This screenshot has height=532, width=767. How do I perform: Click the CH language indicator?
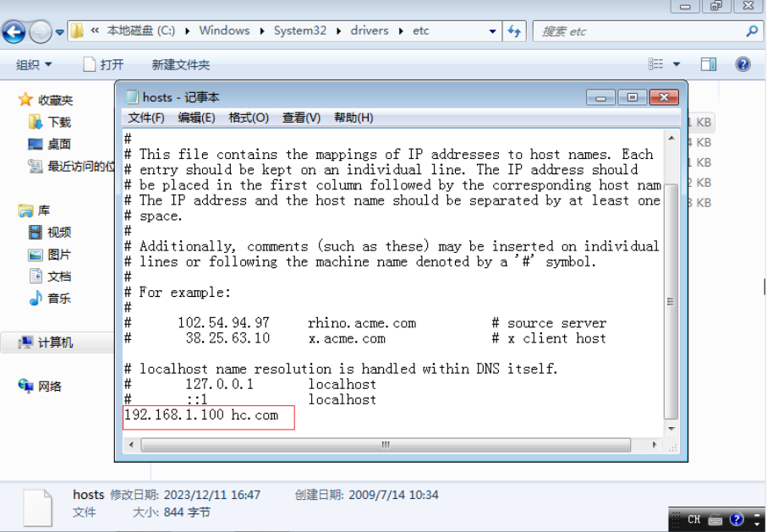point(693,519)
